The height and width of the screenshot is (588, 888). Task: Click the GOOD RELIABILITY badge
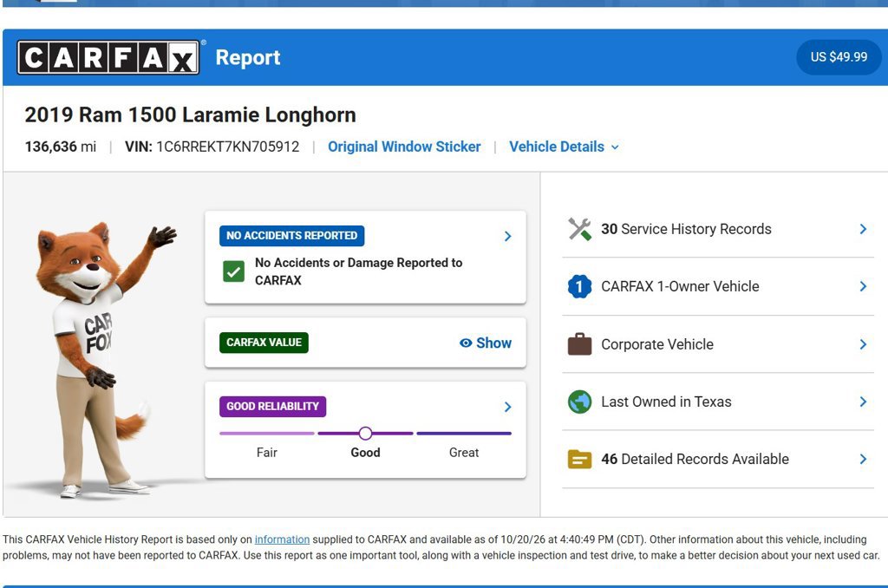272,406
